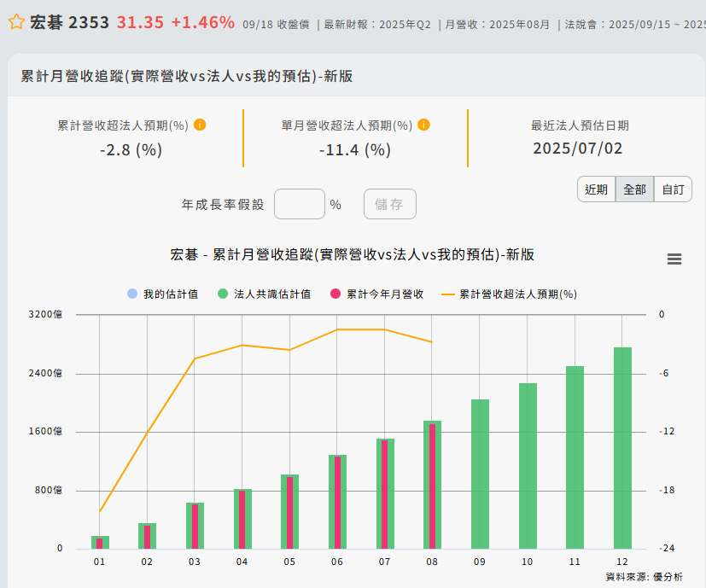Click the price change +1.46%
The height and width of the screenshot is (588, 706).
tap(203, 22)
